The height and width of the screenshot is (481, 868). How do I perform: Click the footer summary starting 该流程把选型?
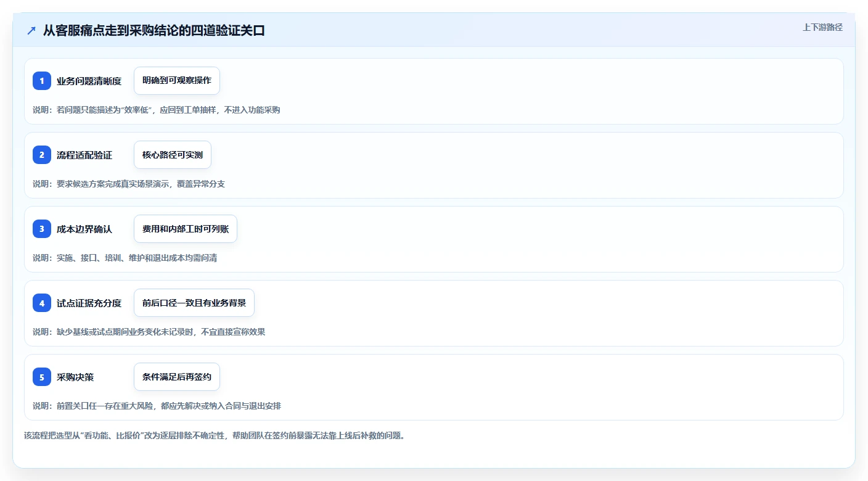[x=215, y=435]
